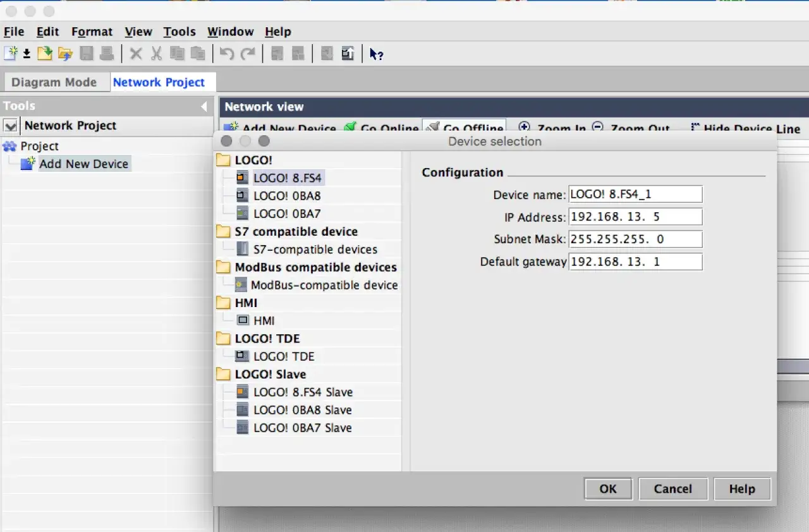Open the Window menu
Image resolution: width=809 pixels, height=532 pixels.
point(231,32)
